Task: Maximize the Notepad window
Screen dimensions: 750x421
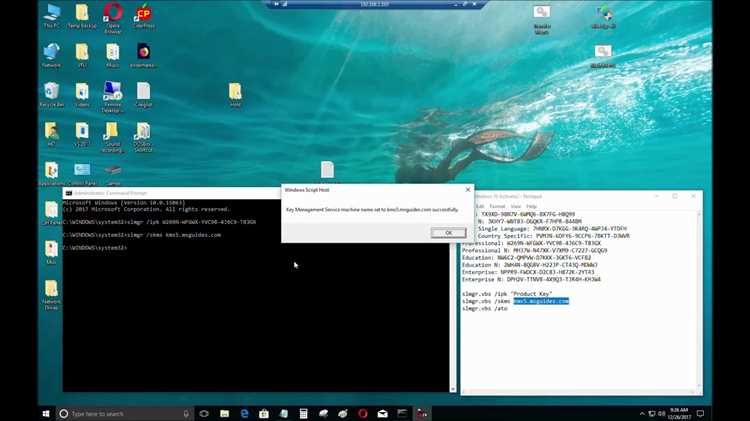Action: coord(675,196)
